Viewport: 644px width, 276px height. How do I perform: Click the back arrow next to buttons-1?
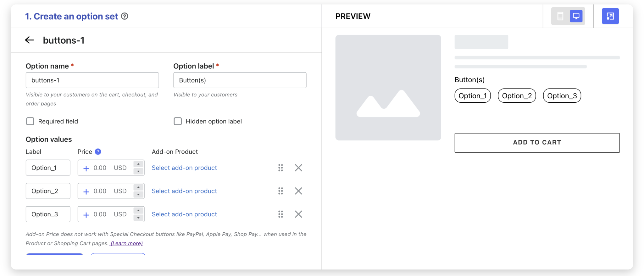30,40
